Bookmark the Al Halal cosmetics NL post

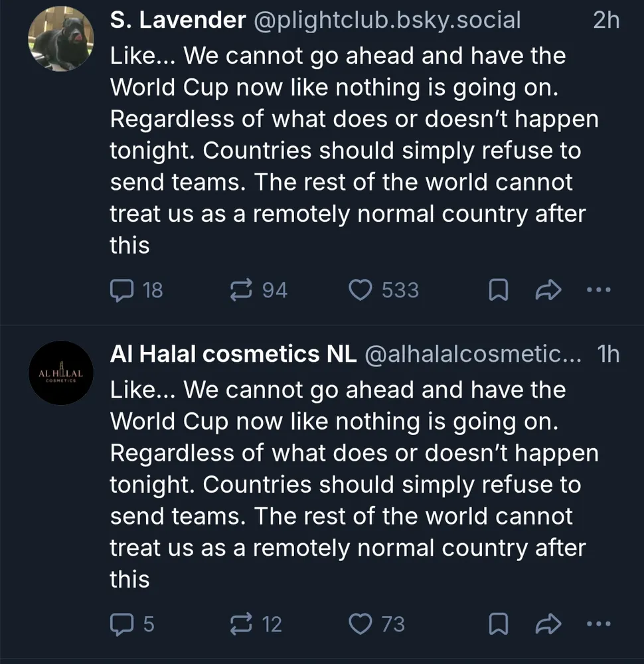click(498, 624)
